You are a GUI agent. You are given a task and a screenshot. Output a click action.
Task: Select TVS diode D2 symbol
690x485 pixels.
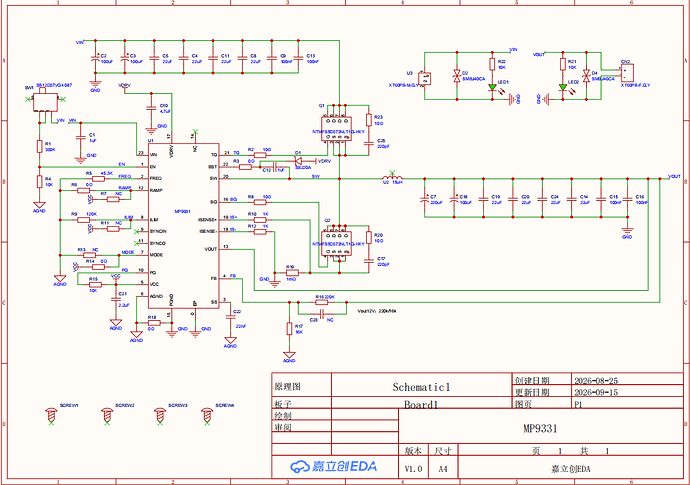(x=457, y=76)
